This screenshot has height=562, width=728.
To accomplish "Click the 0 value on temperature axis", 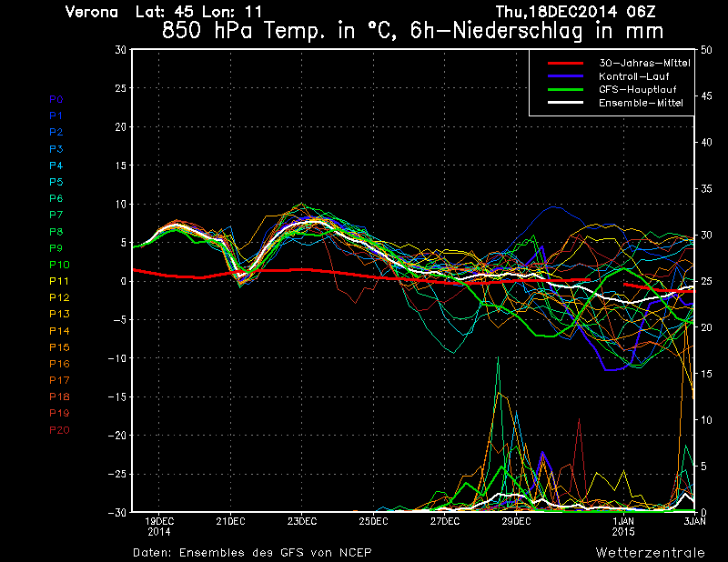I will pos(123,281).
